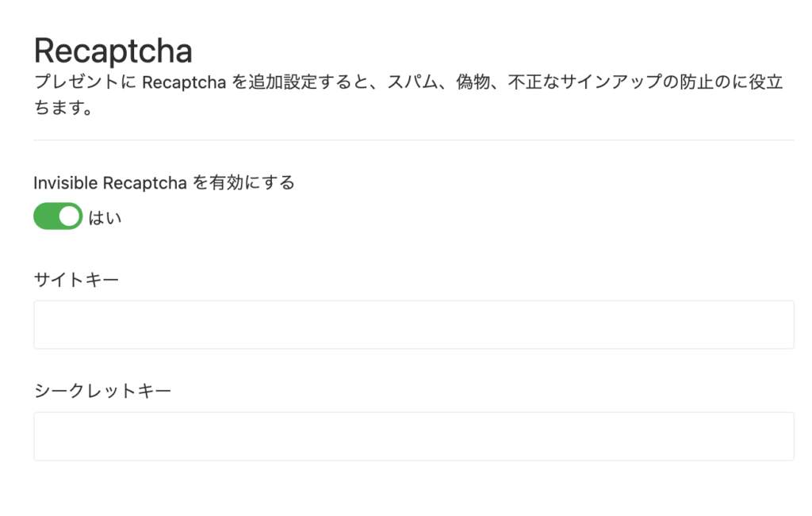This screenshot has height=516, width=812.
Task: Focus the サイトキー input field
Action: [x=414, y=324]
